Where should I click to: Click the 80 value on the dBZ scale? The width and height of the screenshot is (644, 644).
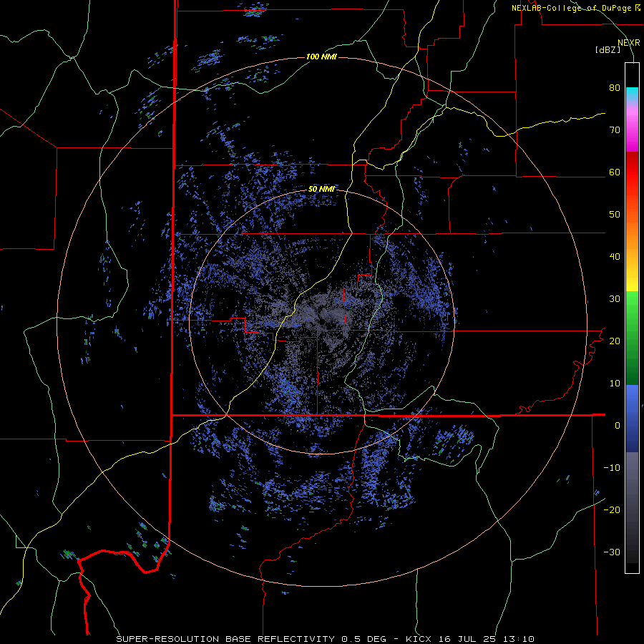(615, 88)
